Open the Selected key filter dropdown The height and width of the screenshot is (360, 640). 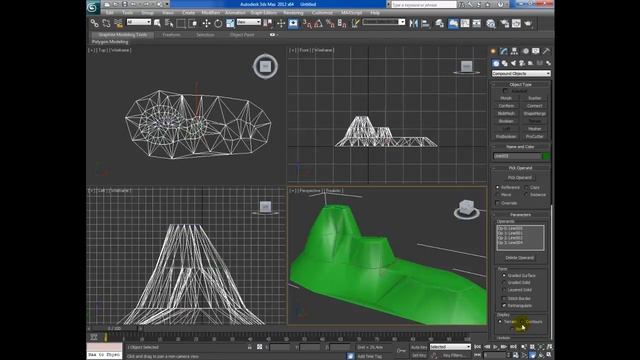tap(450, 347)
